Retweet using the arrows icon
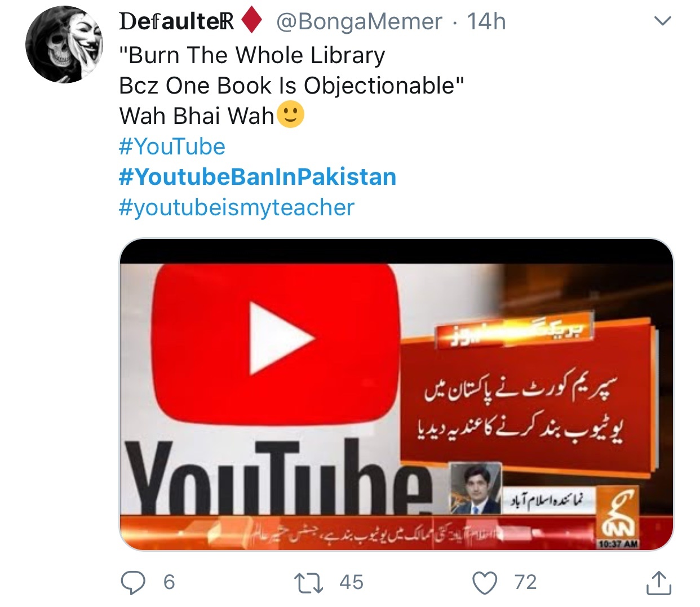 click(309, 583)
